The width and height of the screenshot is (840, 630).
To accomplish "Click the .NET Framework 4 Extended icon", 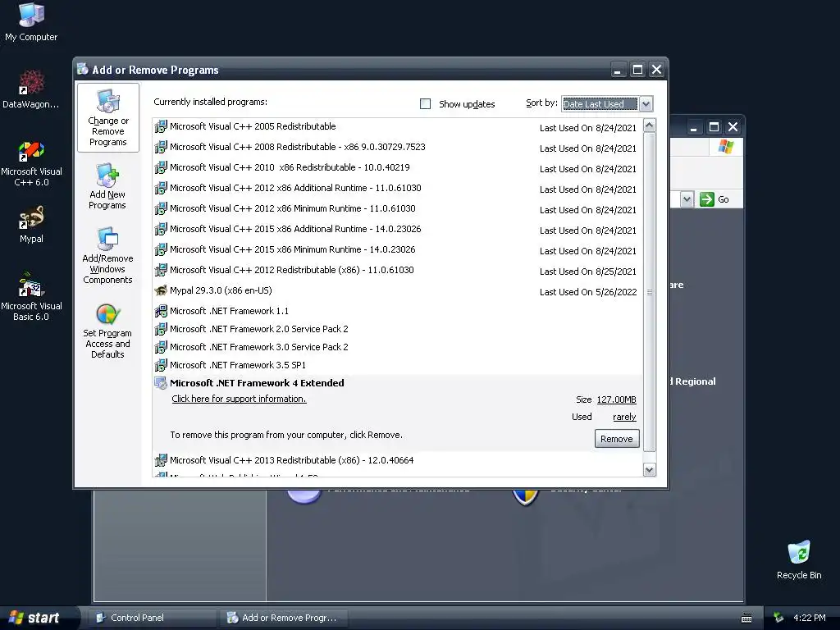I will tap(161, 383).
